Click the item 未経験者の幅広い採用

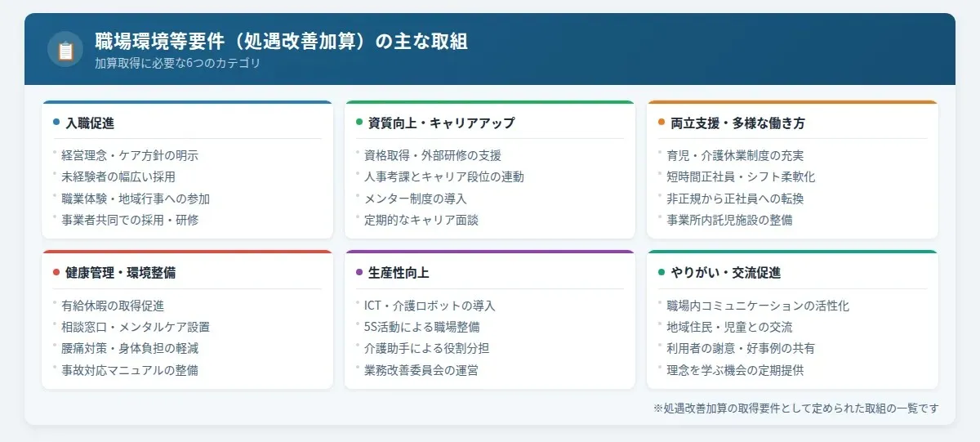[x=118, y=176]
